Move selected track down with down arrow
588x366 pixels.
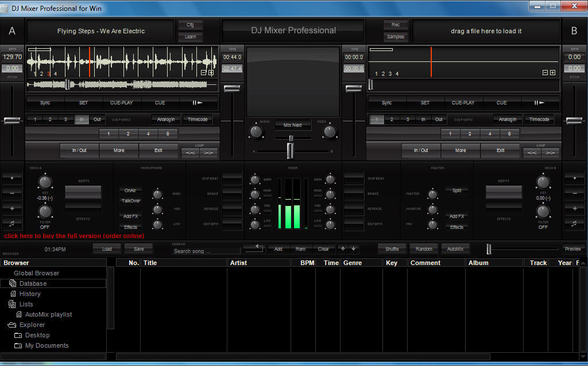coord(353,248)
